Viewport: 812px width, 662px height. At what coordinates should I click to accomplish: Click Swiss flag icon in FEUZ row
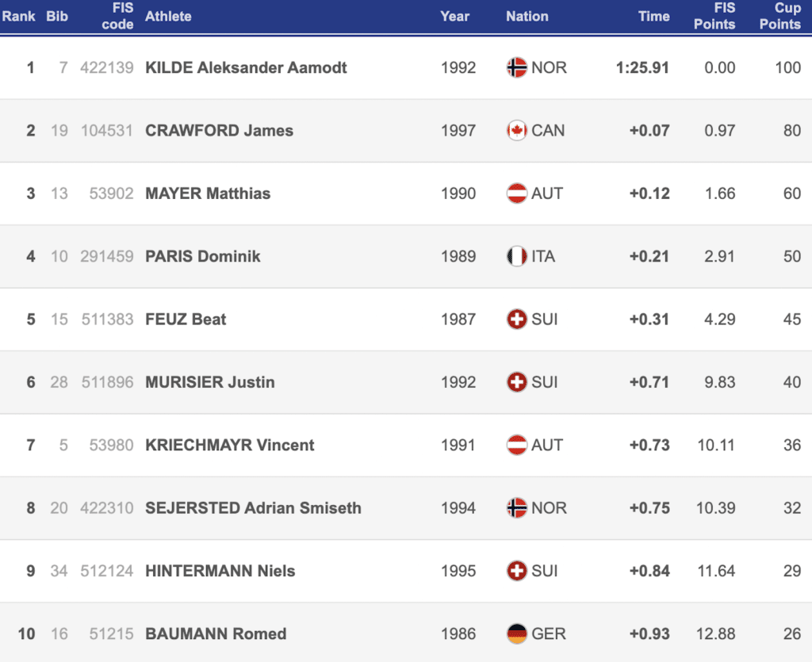pos(516,320)
